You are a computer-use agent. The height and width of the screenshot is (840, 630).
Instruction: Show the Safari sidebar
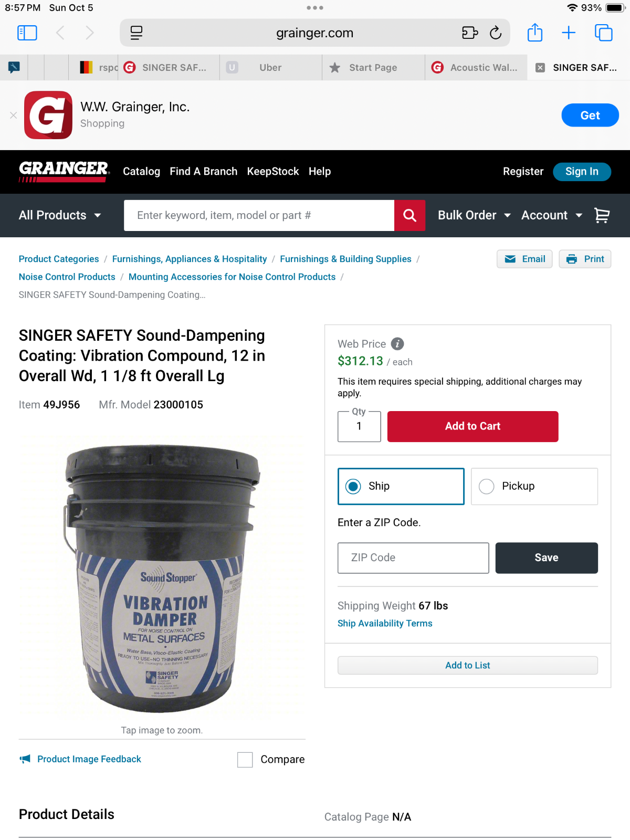tap(27, 33)
